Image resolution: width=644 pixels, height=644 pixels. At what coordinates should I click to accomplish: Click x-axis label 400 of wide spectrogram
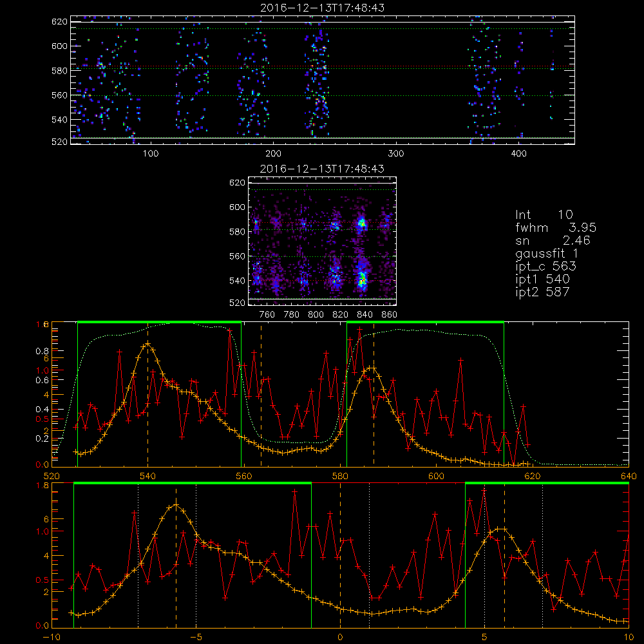518,154
